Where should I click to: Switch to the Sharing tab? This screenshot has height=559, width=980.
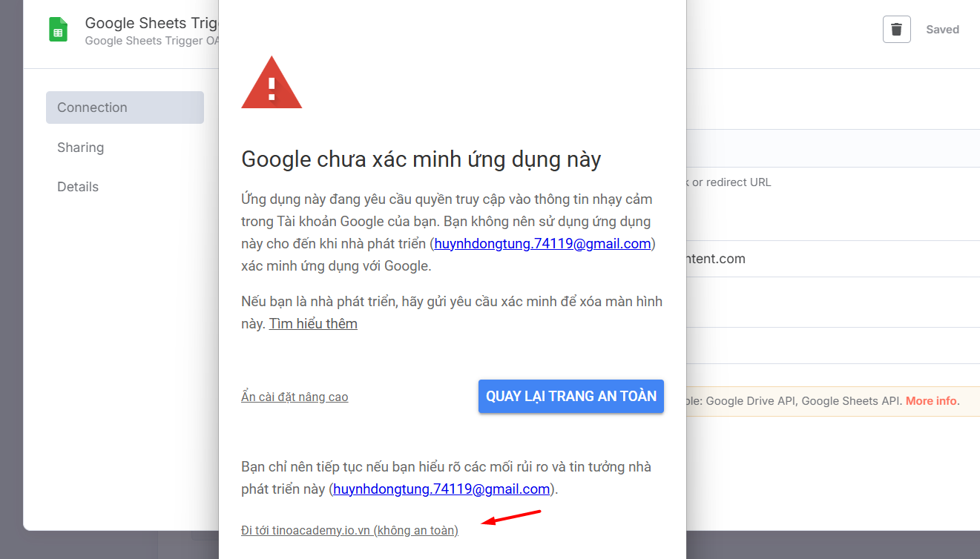[x=80, y=148]
